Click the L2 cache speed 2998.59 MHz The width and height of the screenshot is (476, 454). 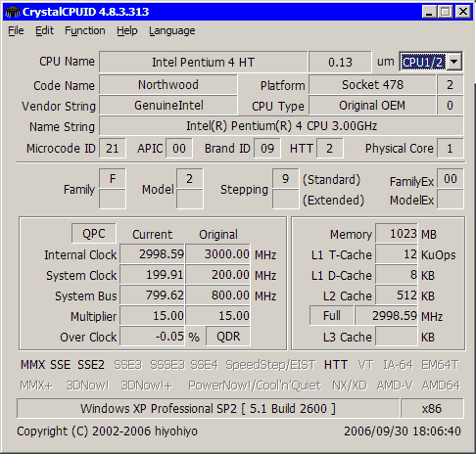387,316
